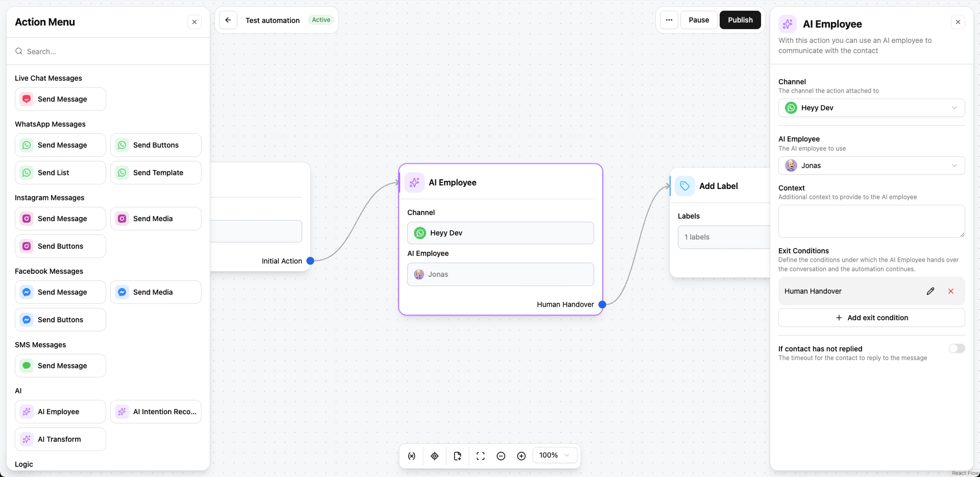Click the pencil edit icon on Human Handover

click(930, 291)
